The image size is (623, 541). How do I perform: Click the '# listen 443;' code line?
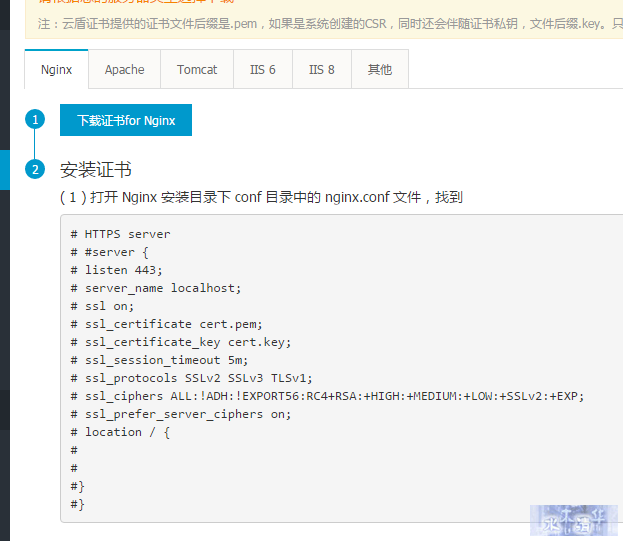(x=116, y=270)
